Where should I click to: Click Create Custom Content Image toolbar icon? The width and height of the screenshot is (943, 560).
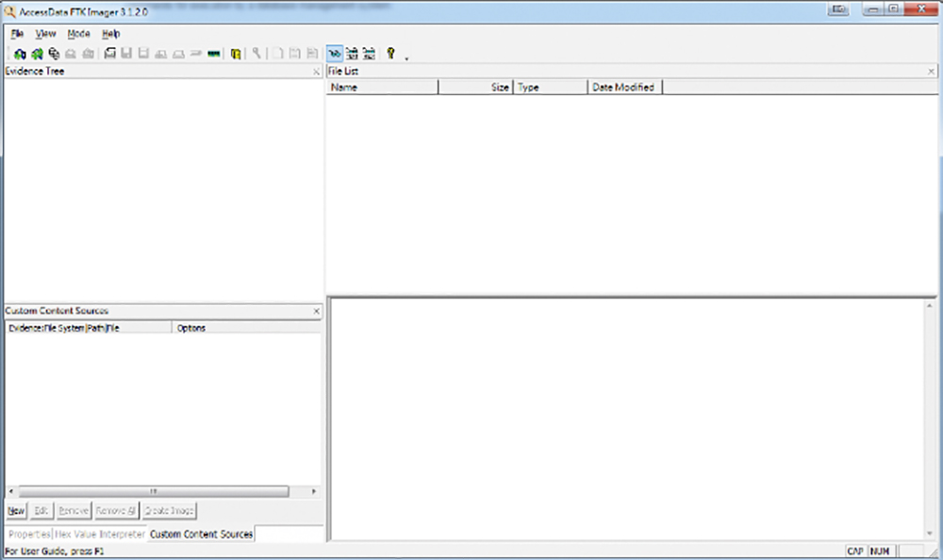pos(178,54)
